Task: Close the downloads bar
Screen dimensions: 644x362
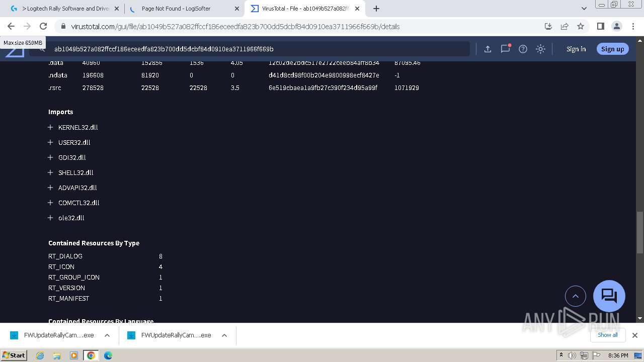Action: 635,335
